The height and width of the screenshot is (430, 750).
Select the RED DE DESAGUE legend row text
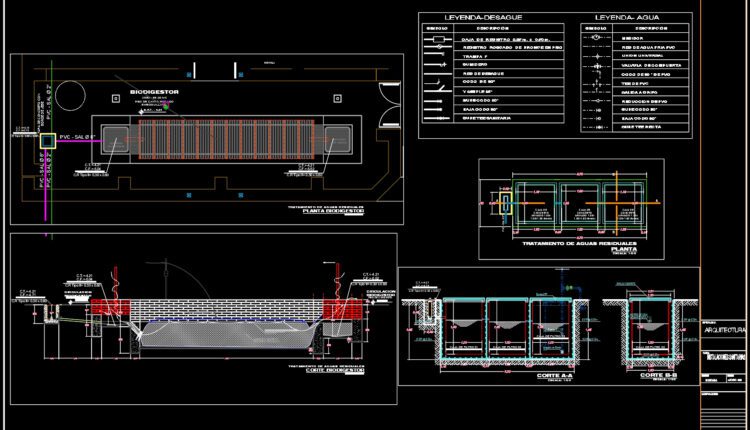point(483,74)
